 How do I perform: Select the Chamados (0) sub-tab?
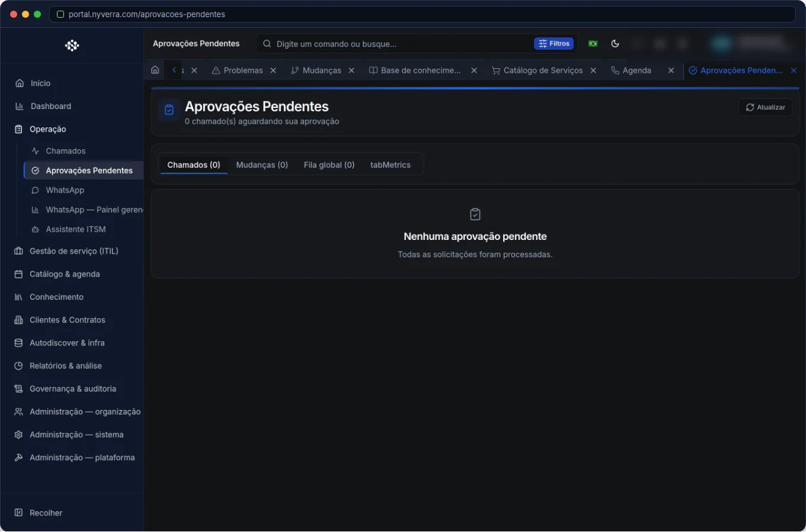[x=194, y=165]
